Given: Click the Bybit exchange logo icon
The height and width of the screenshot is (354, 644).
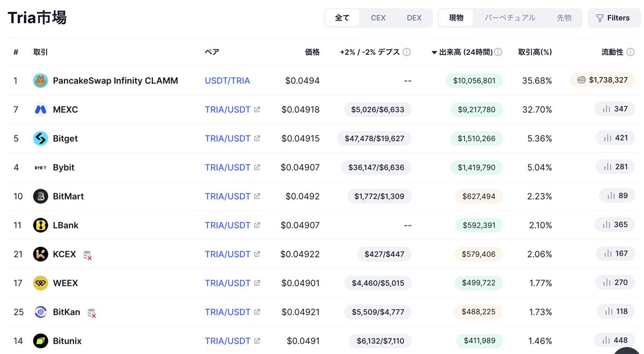Looking at the screenshot, I should pyautogui.click(x=41, y=168).
